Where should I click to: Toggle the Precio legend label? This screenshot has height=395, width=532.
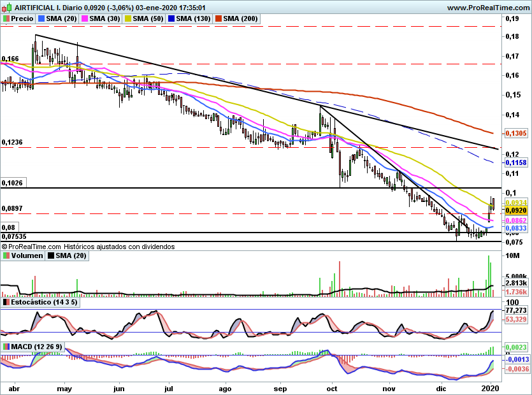[22, 19]
